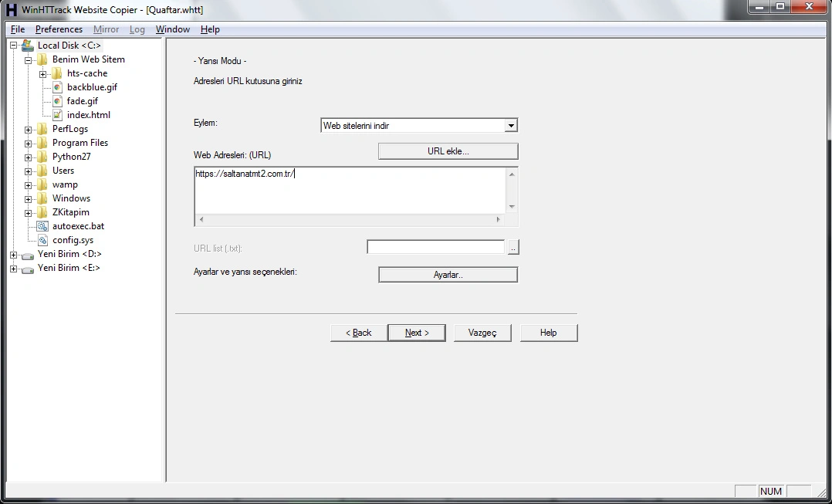The width and height of the screenshot is (832, 504).
Task: Click the URL box scroll down arrow
Action: point(512,207)
